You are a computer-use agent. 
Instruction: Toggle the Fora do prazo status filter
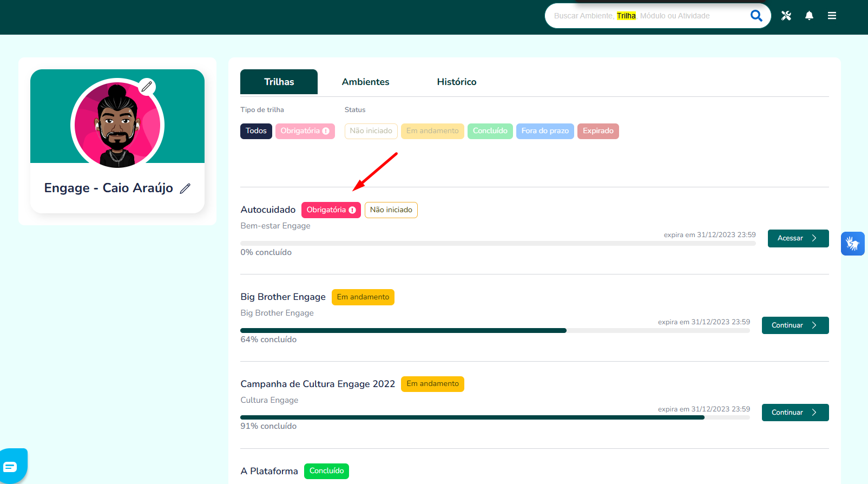click(545, 131)
